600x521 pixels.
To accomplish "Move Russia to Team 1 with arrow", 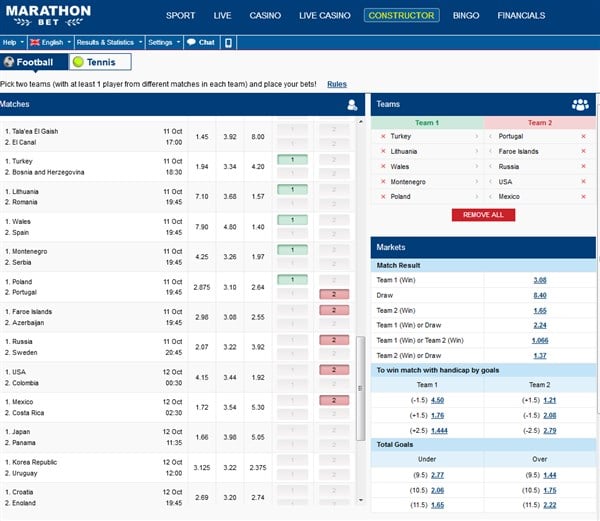I will pyautogui.click(x=490, y=166).
